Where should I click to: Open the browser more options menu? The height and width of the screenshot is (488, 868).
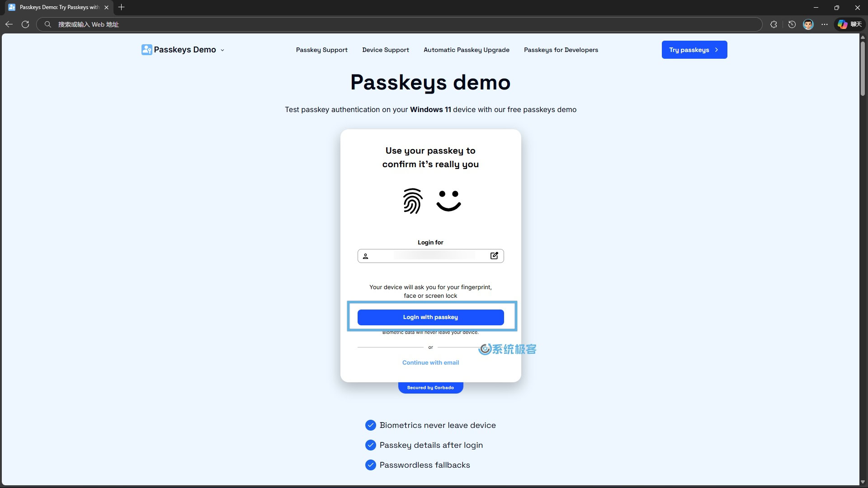pyautogui.click(x=825, y=24)
